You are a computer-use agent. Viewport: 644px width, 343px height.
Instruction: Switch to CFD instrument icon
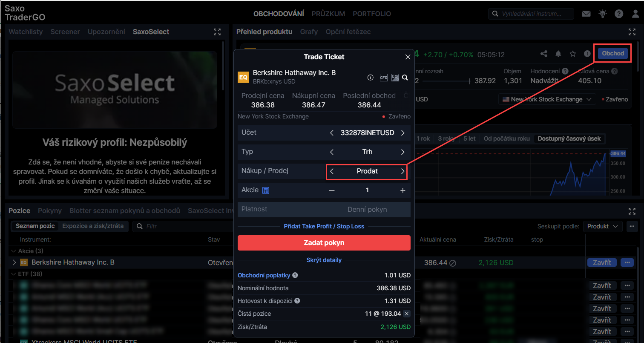[383, 78]
